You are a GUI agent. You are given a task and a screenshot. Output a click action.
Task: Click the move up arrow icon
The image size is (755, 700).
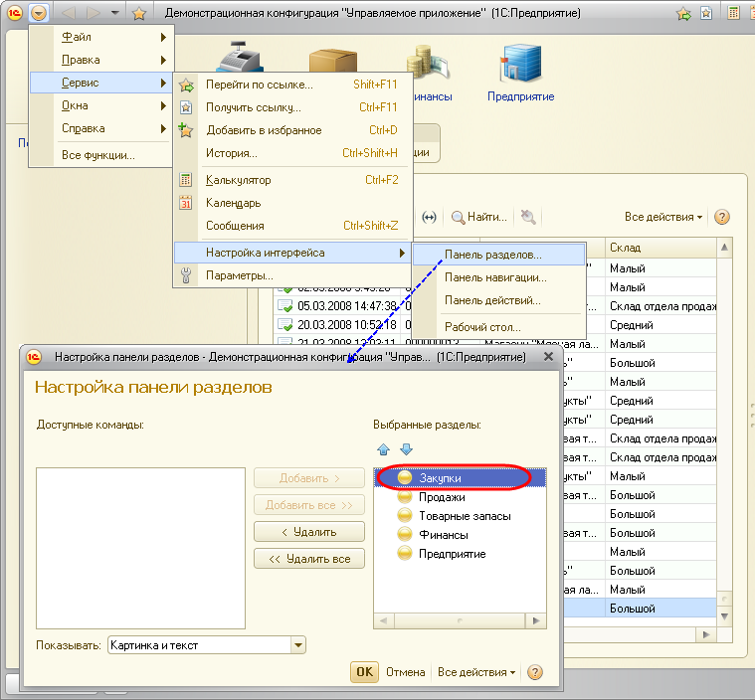[384, 449]
